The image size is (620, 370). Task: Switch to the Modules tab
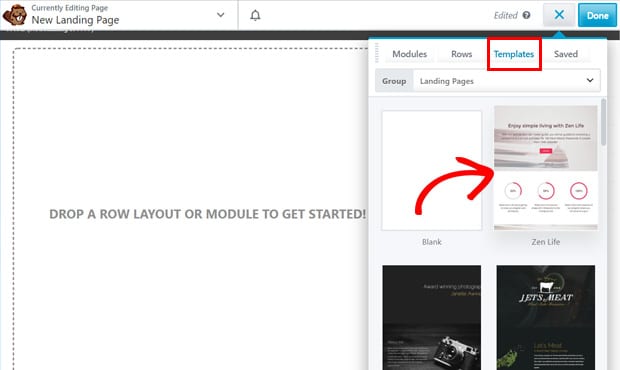coord(409,54)
